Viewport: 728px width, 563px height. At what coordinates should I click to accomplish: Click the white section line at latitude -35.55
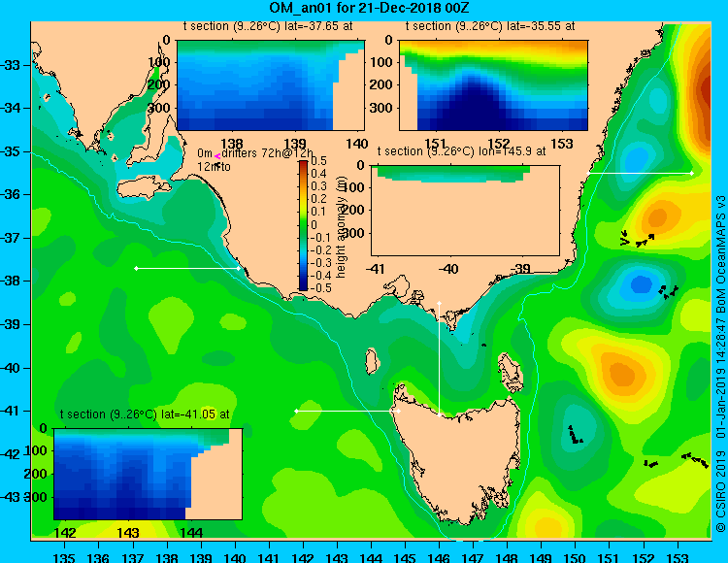[640, 173]
